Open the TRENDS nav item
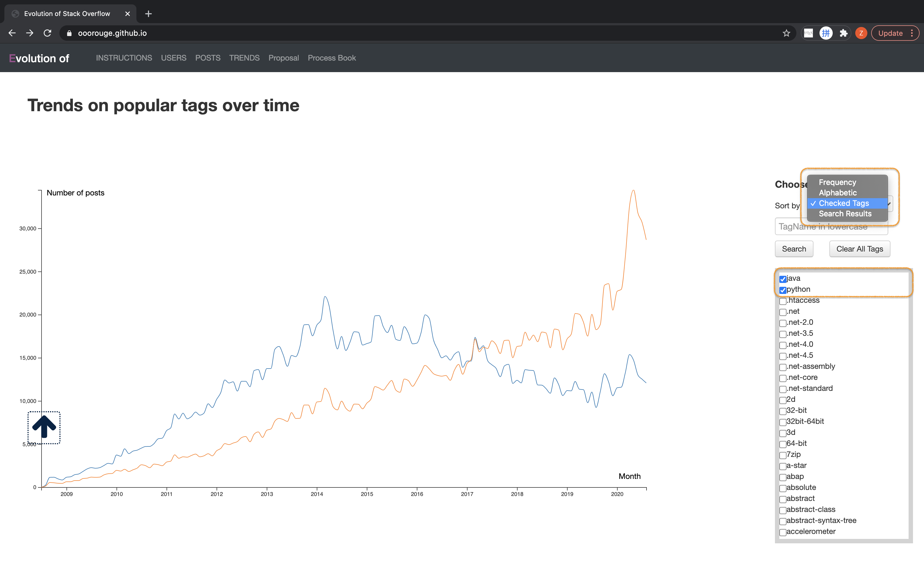 pos(244,58)
